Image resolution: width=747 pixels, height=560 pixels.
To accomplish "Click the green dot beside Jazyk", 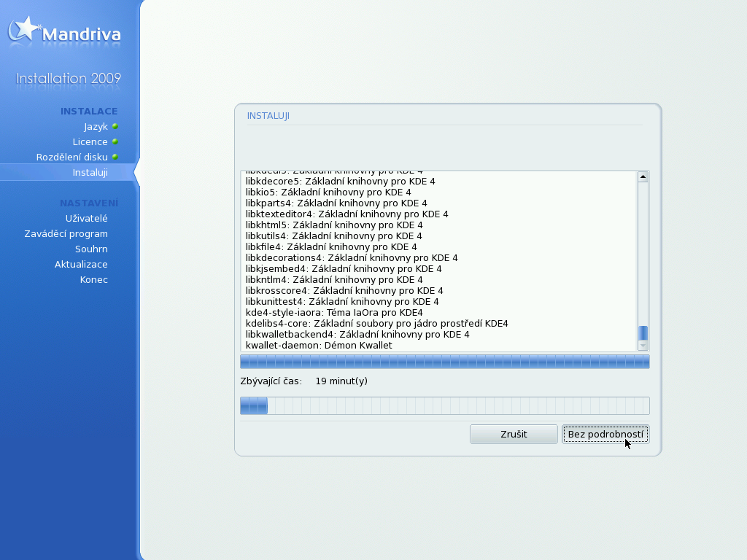I will (115, 127).
